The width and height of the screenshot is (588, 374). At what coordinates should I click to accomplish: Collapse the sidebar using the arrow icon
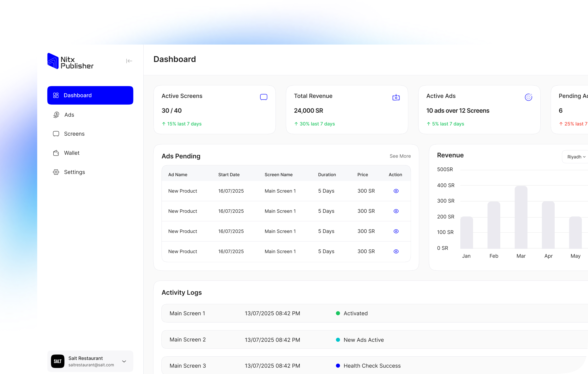pyautogui.click(x=129, y=61)
